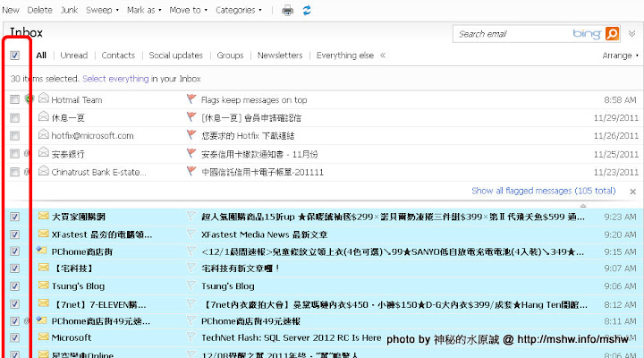Click the refresh icon in toolbar
The image size is (644, 358).
[x=307, y=10]
